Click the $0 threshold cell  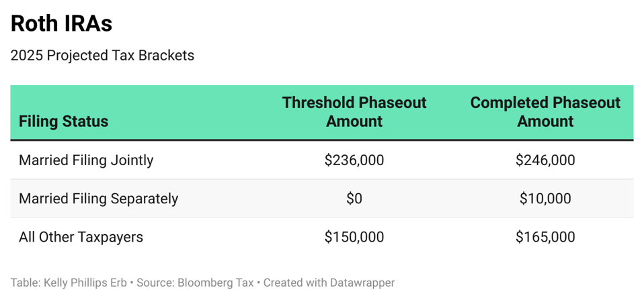[354, 199]
